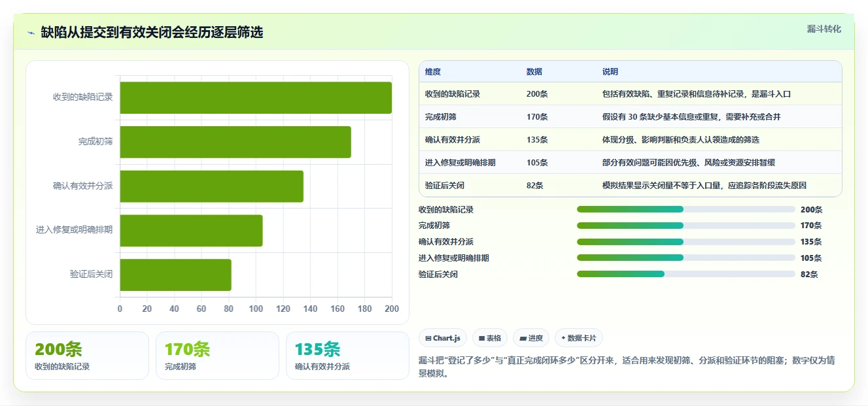Click the 170条 data card
Image resolution: width=868 pixels, height=406 pixels.
coord(217,356)
